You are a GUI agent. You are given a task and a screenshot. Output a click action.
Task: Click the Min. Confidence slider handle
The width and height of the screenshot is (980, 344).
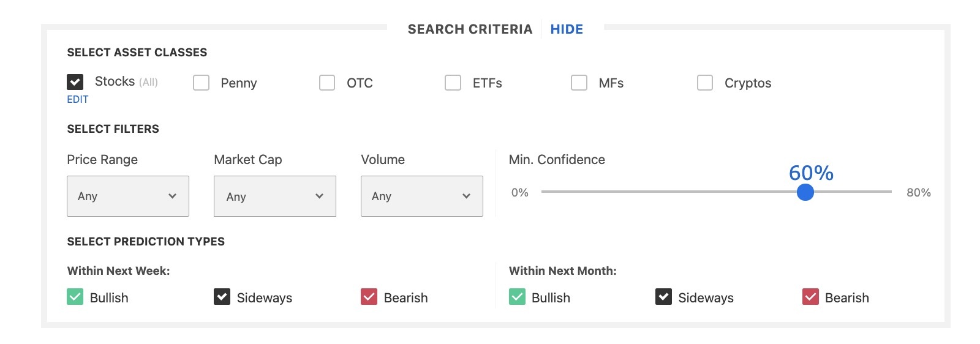click(805, 192)
